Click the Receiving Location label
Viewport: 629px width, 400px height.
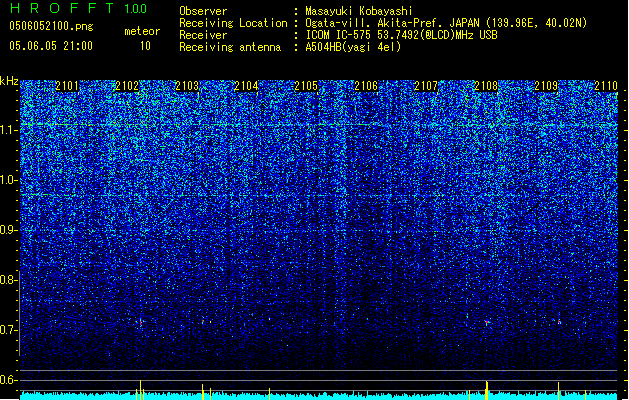click(x=233, y=23)
